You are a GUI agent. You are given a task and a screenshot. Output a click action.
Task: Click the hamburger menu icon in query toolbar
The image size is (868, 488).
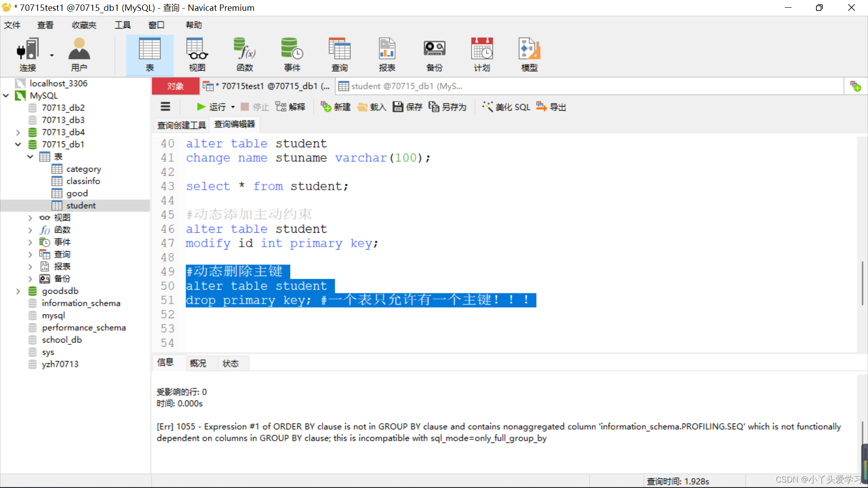(165, 107)
